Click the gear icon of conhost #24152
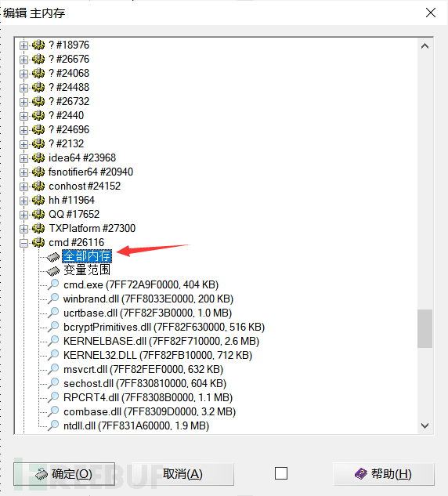The height and width of the screenshot is (496, 448). [x=38, y=186]
